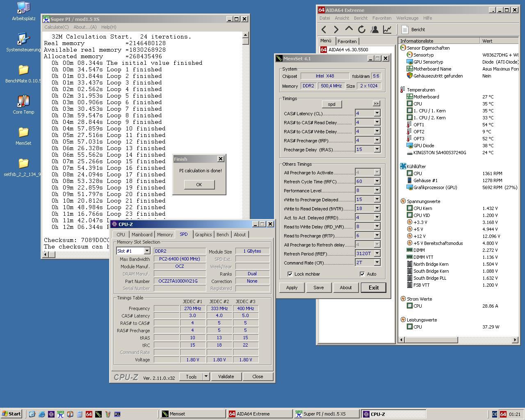Go forward in AIDA64 toolbar

[x=336, y=30]
